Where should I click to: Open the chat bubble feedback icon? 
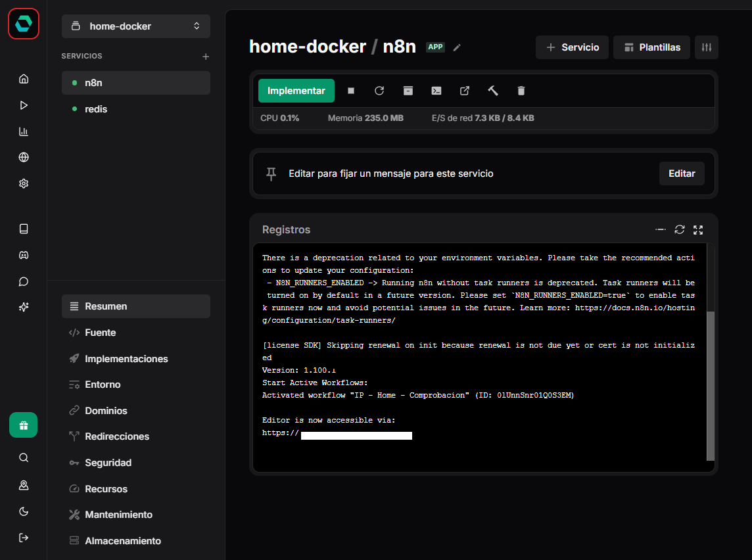[x=24, y=281]
